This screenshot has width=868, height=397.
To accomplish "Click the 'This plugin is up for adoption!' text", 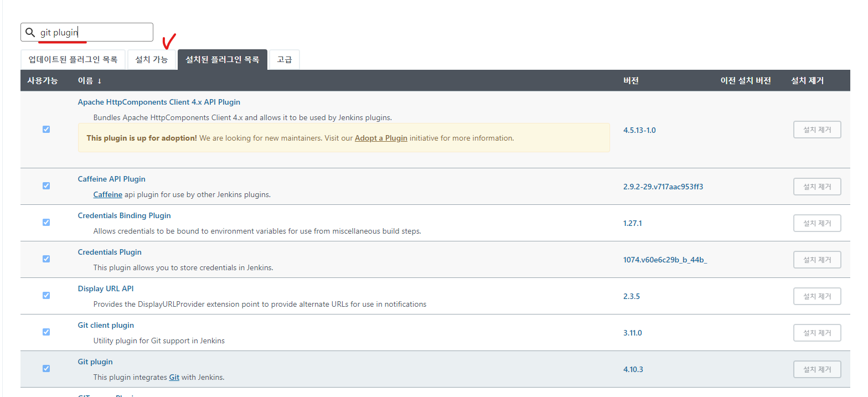I will (142, 138).
